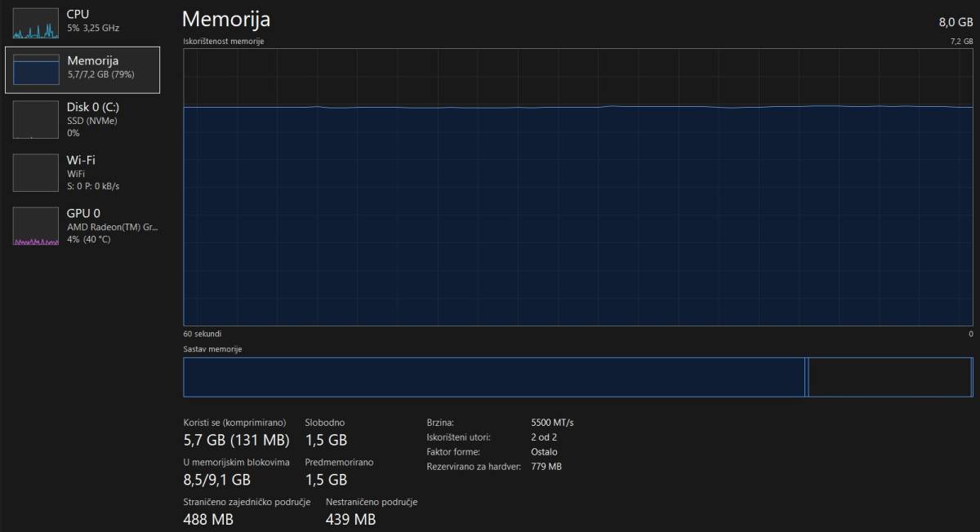980x532 pixels.
Task: Click the CPU mini graph thumbnail
Action: 36,23
